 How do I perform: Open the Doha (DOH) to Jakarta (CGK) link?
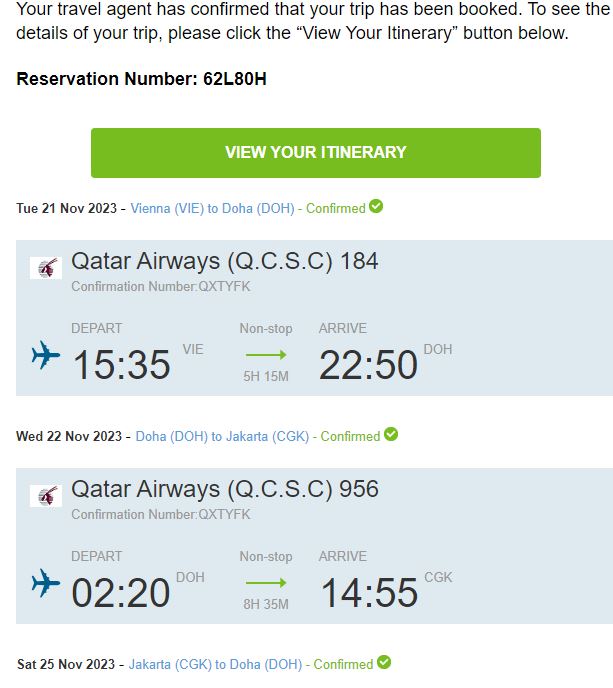pos(222,437)
